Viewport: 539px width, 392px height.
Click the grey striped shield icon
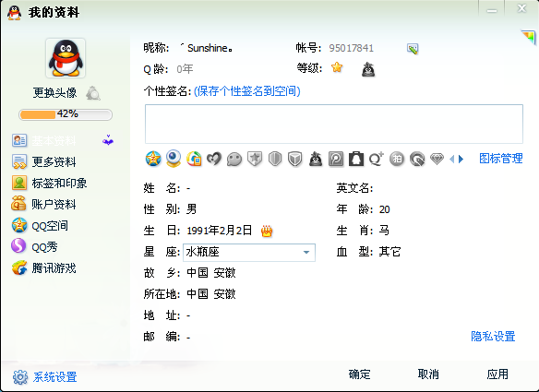(275, 159)
